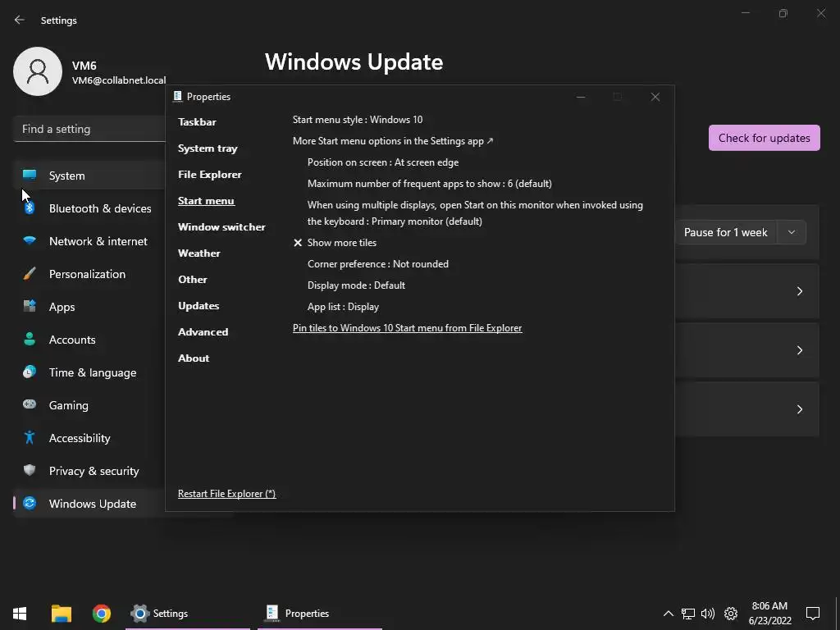Click the Settings back arrow
The width and height of the screenshot is (840, 630).
20,20
